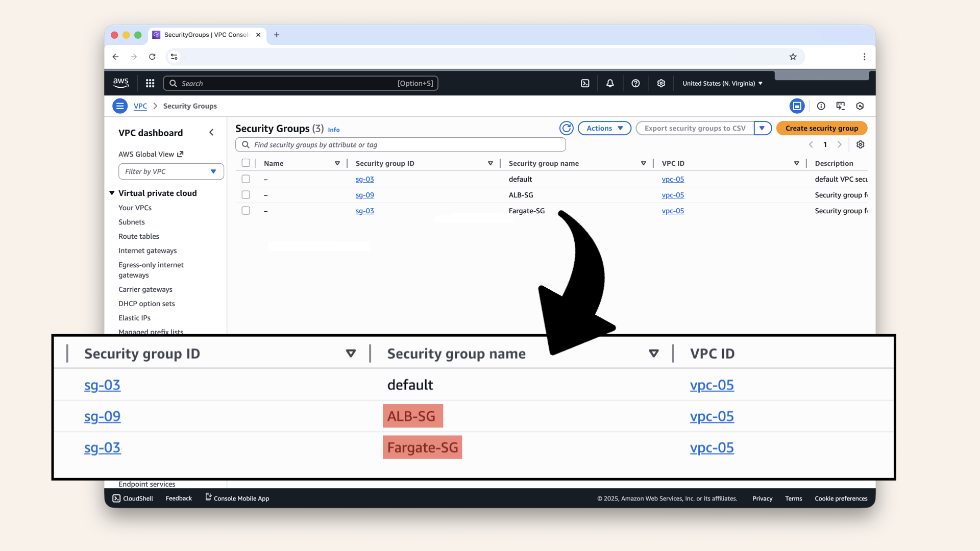Open the split panel icon in toolbar
This screenshot has width=980, height=551.
click(x=797, y=106)
